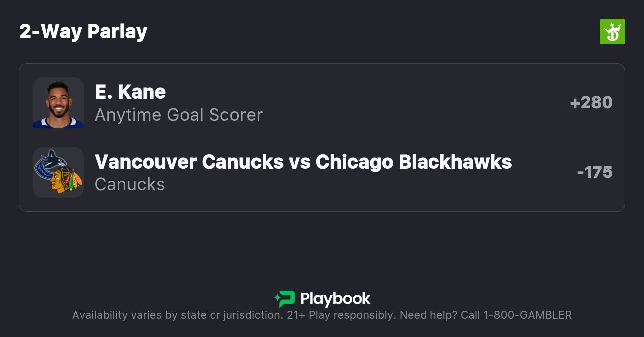Screen dimensions: 644x337
Task: Open the E. Kane player name
Action: 130,92
